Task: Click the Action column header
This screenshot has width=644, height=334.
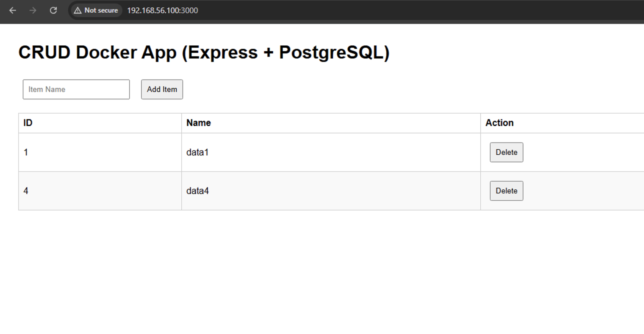Action: click(x=499, y=123)
